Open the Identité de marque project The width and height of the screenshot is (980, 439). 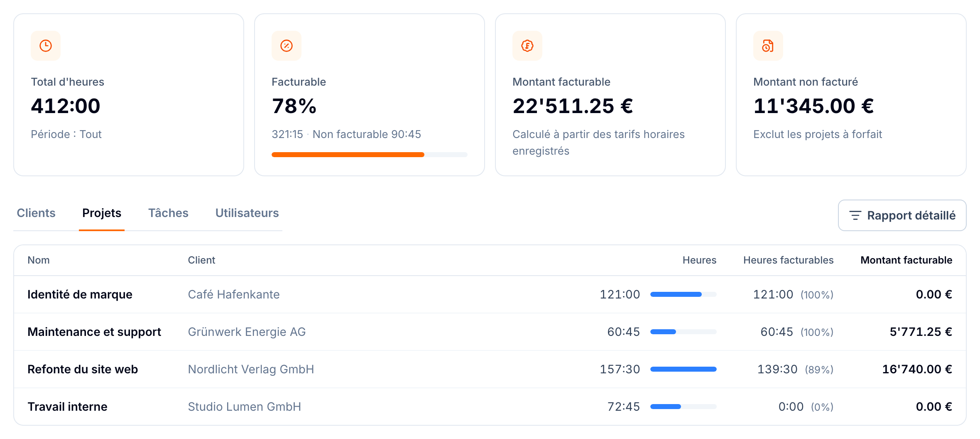(80, 294)
